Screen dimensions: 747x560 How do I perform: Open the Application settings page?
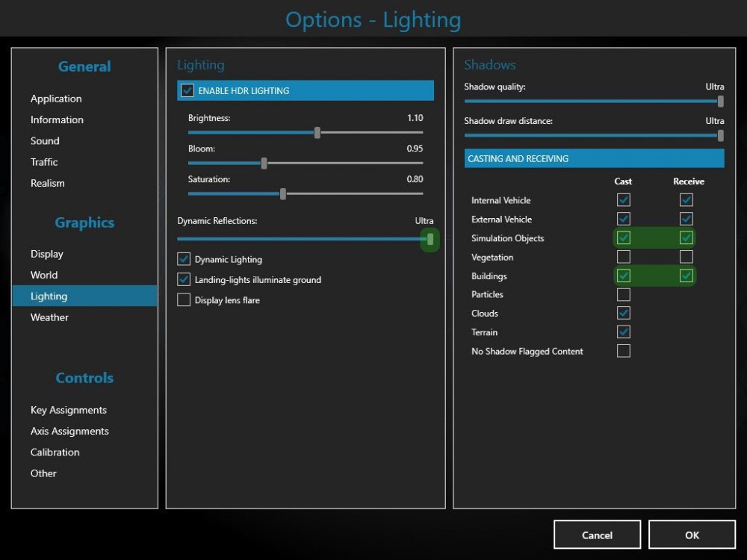point(56,99)
